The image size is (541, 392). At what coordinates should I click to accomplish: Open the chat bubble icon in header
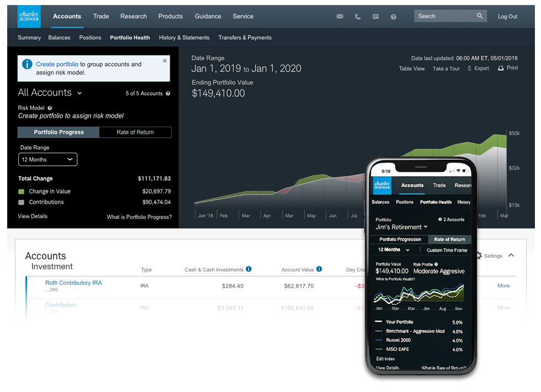tap(376, 17)
